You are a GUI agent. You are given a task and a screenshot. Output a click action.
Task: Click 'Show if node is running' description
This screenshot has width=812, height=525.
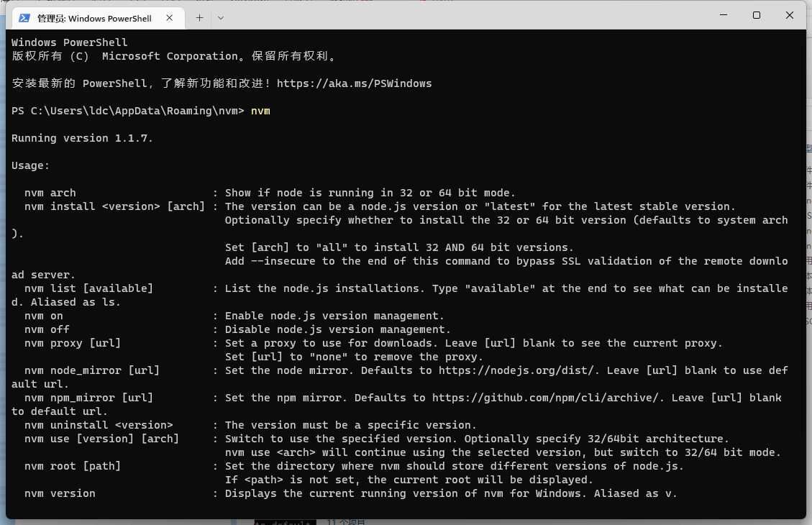point(370,193)
